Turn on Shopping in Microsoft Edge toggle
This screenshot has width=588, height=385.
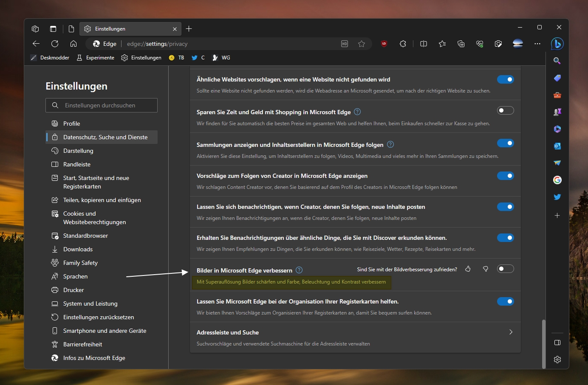506,110
